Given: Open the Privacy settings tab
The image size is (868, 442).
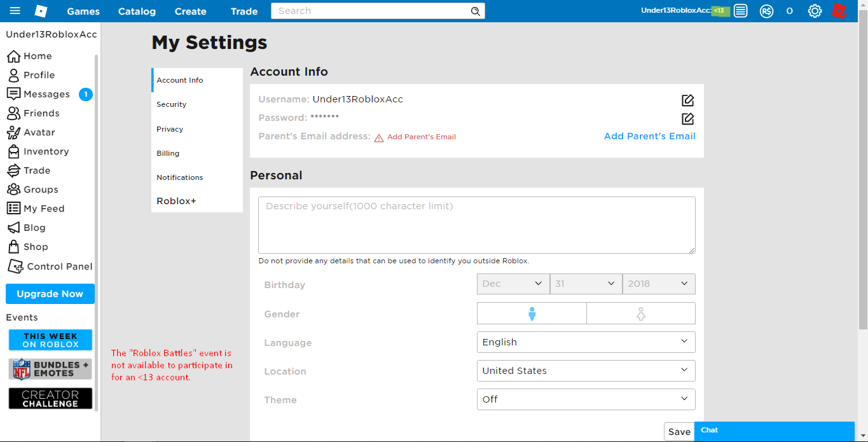Looking at the screenshot, I should [x=170, y=129].
